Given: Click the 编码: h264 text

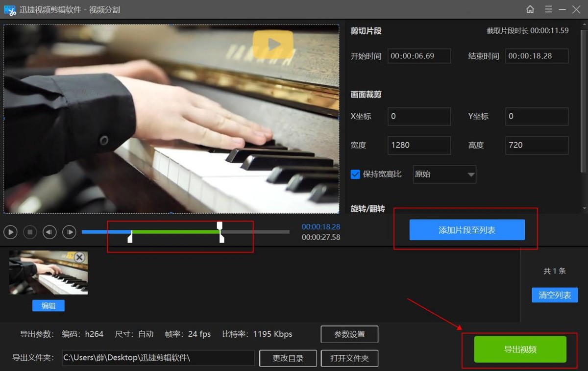Looking at the screenshot, I should [x=82, y=334].
